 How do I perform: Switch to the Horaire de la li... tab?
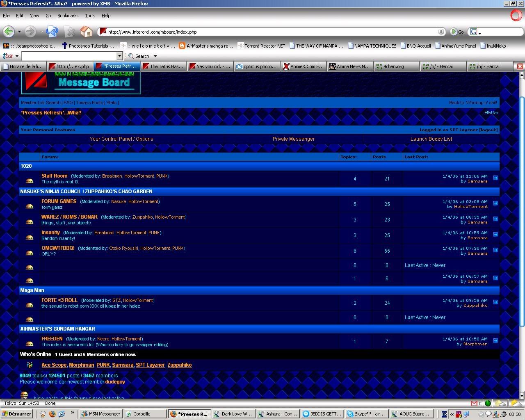pyautogui.click(x=24, y=66)
